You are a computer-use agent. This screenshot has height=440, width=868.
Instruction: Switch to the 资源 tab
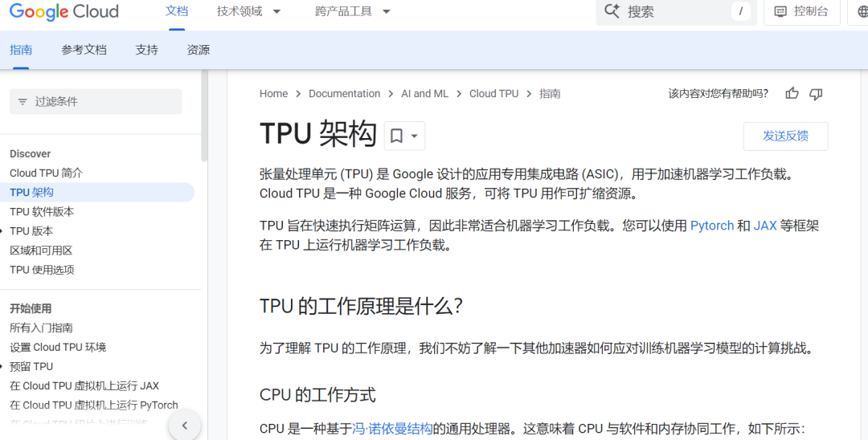199,50
